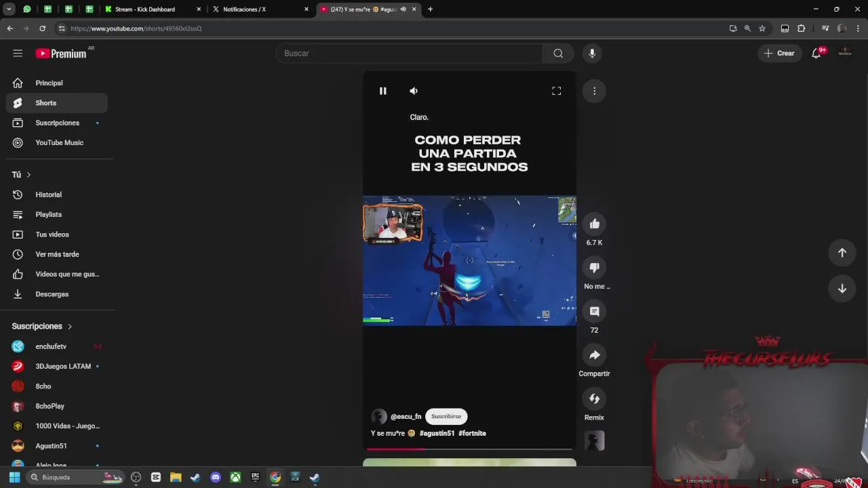Image resolution: width=868 pixels, height=488 pixels.
Task: Bookmark this page with star icon
Action: (x=762, y=28)
